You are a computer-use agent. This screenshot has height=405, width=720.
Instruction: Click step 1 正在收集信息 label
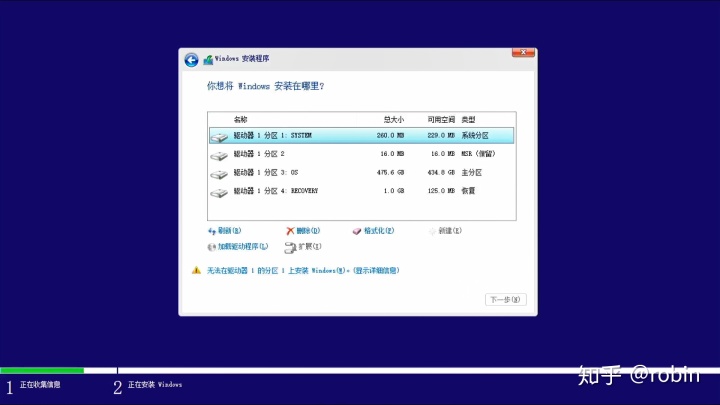[40, 385]
